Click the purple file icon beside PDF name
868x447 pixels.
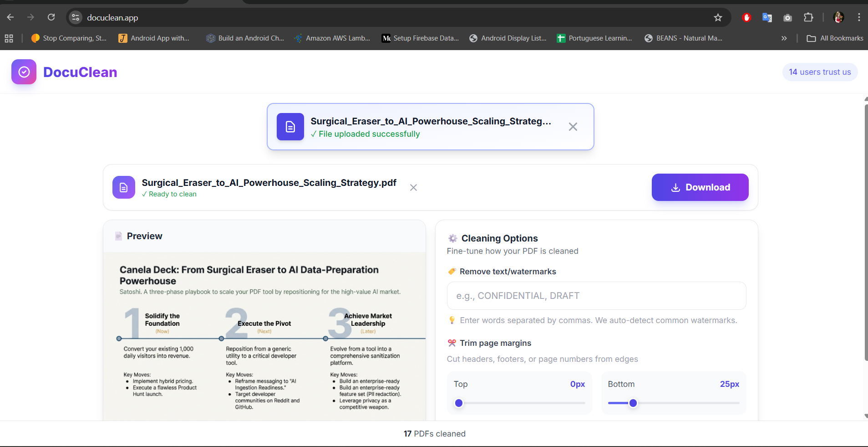click(x=124, y=187)
